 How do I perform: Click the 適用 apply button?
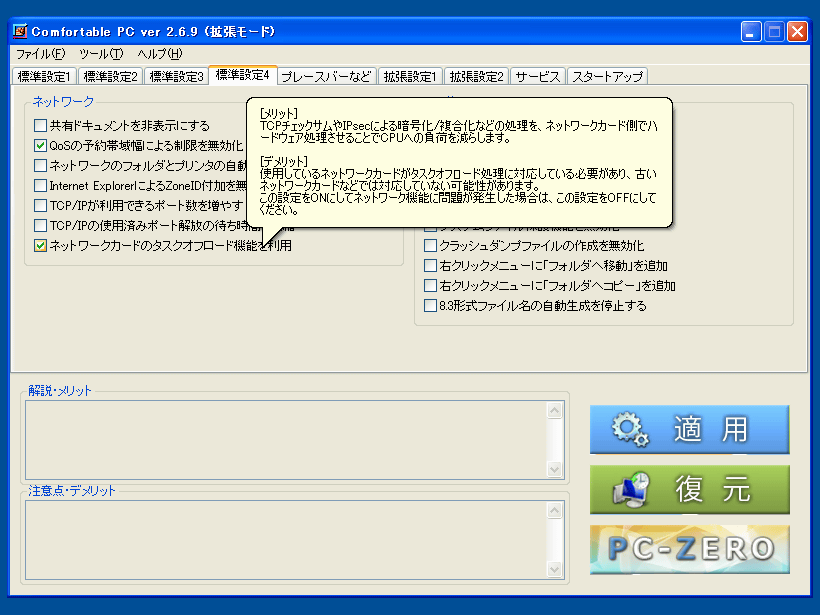coord(689,429)
